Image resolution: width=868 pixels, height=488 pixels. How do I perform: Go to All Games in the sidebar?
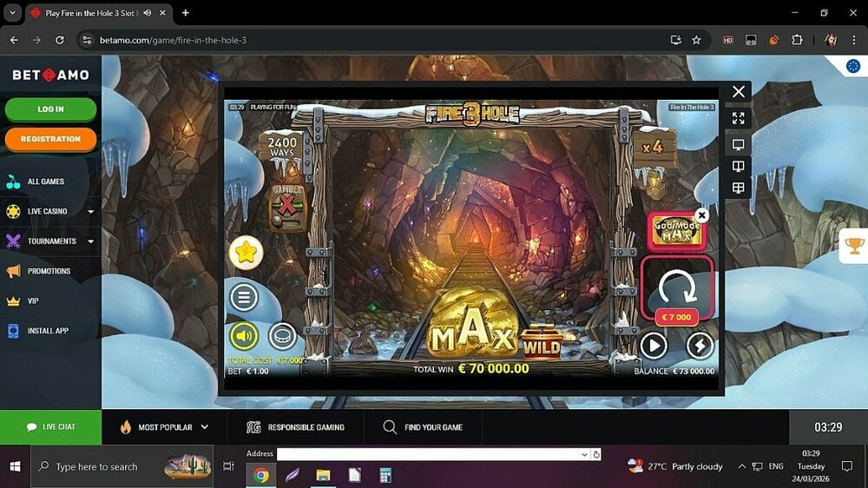pos(46,181)
